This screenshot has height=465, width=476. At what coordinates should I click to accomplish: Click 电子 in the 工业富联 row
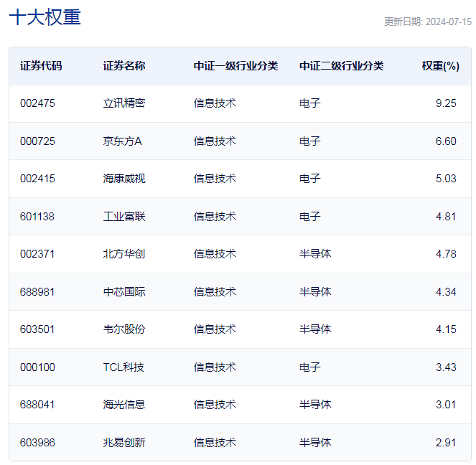[x=310, y=217]
